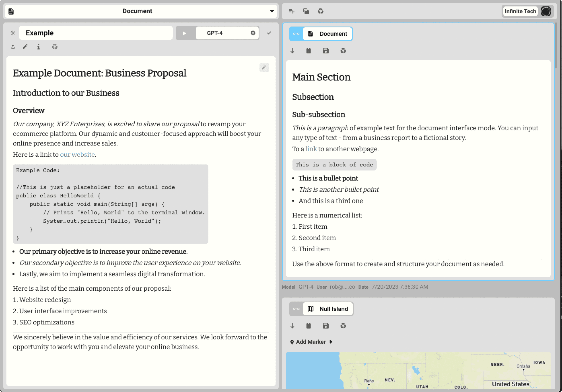Click the 'Main Section' heading
The height and width of the screenshot is (392, 562).
pos(321,77)
